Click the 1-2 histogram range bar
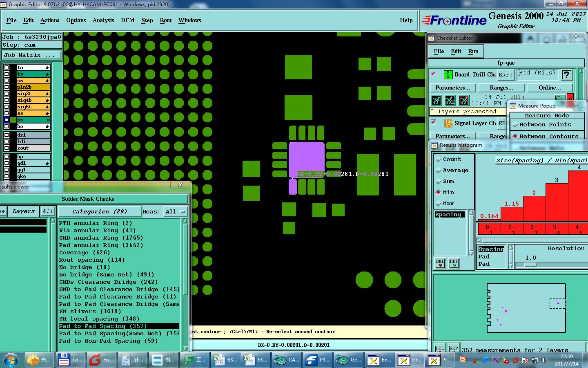 tap(512, 215)
